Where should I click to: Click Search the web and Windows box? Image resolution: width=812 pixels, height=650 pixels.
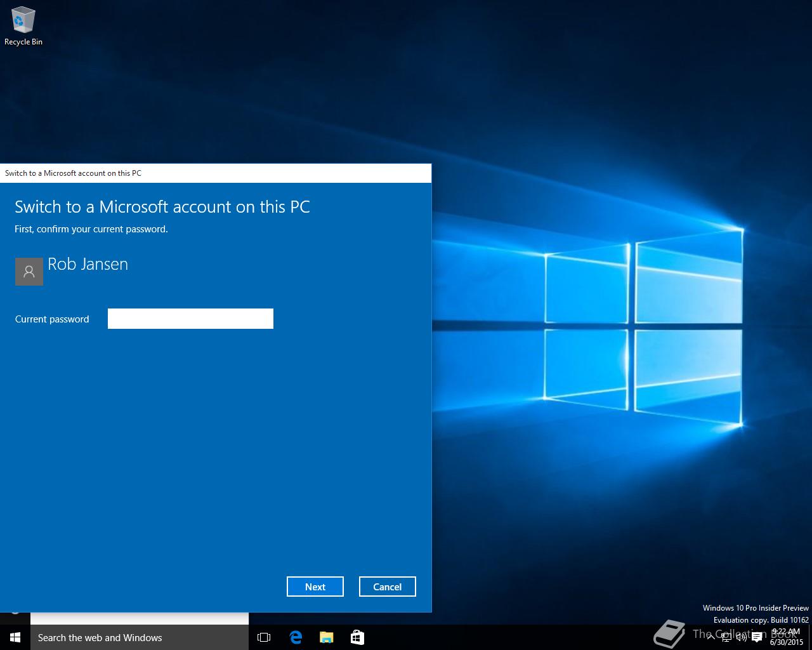[x=140, y=637]
